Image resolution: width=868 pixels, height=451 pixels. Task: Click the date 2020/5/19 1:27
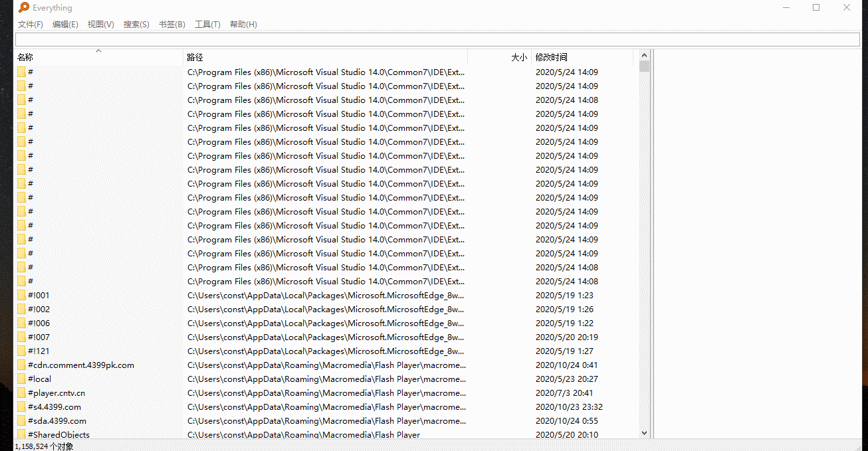click(x=564, y=351)
